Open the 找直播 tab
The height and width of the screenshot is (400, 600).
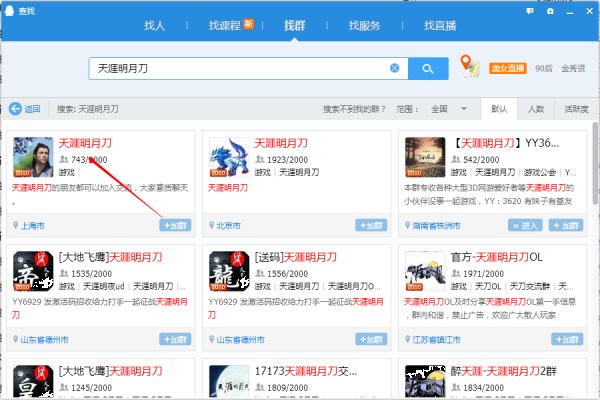[x=440, y=26]
